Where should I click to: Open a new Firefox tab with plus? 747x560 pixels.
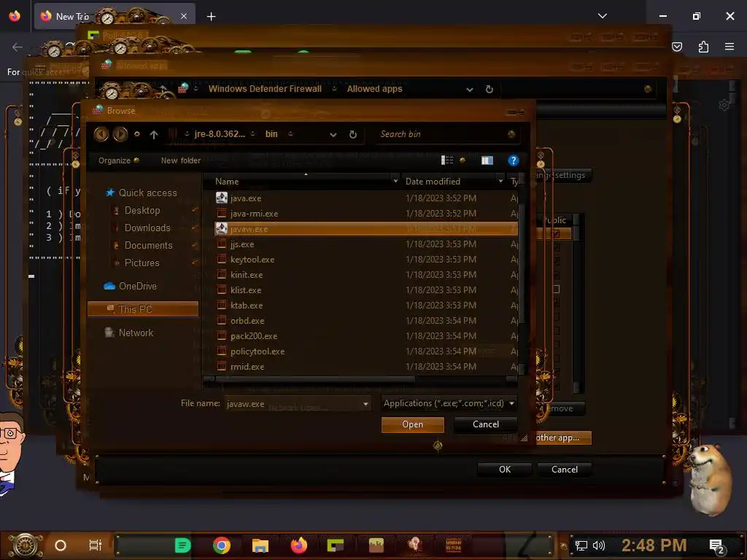[211, 17]
